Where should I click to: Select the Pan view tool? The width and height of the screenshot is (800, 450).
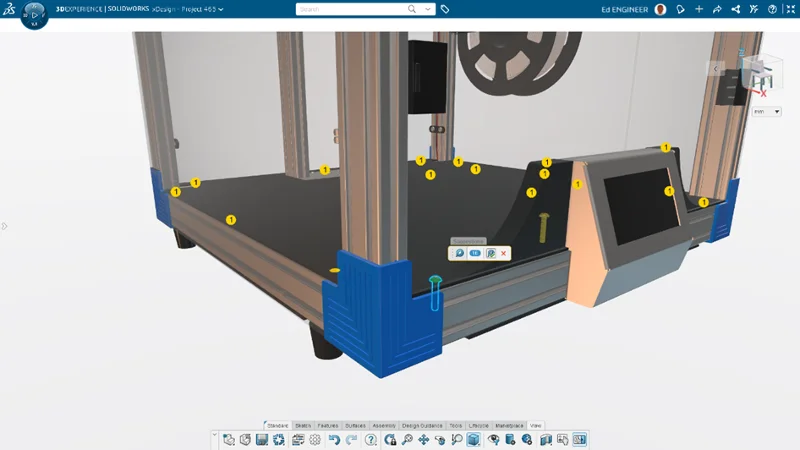point(423,440)
